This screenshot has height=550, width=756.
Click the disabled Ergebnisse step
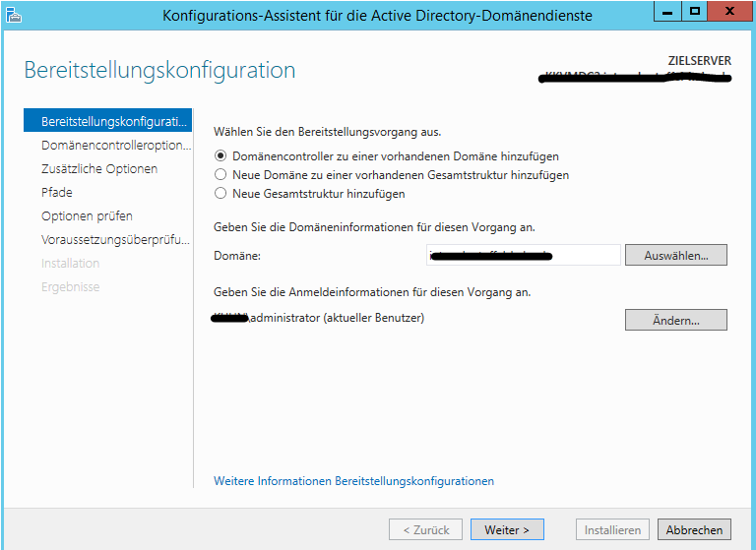(71, 287)
